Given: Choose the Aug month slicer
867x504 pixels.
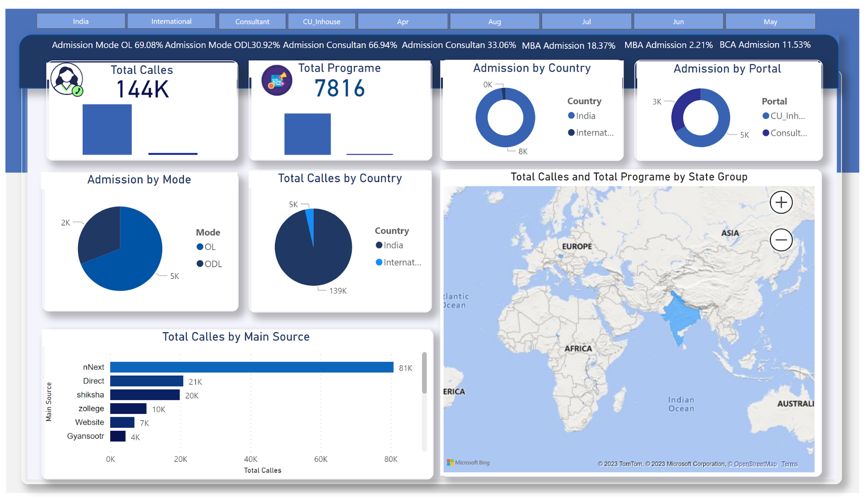Looking at the screenshot, I should [x=495, y=21].
